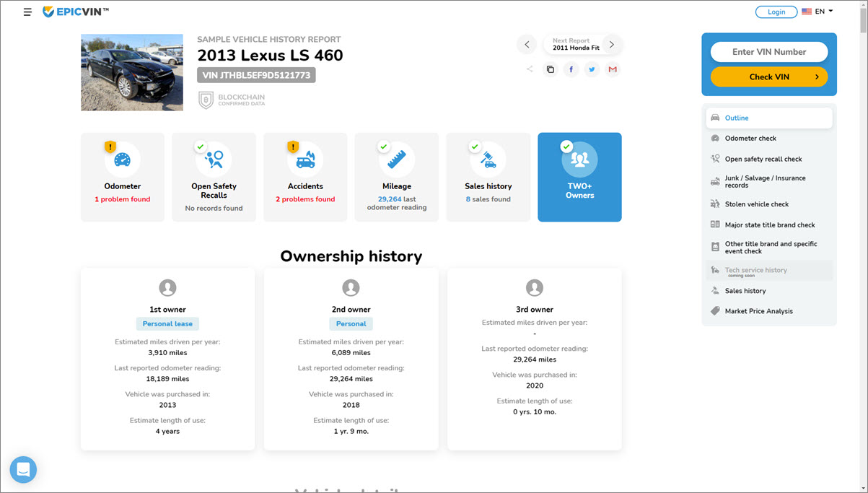Viewport: 868px width, 493px height.
Task: Click the Check VIN button
Action: [769, 77]
